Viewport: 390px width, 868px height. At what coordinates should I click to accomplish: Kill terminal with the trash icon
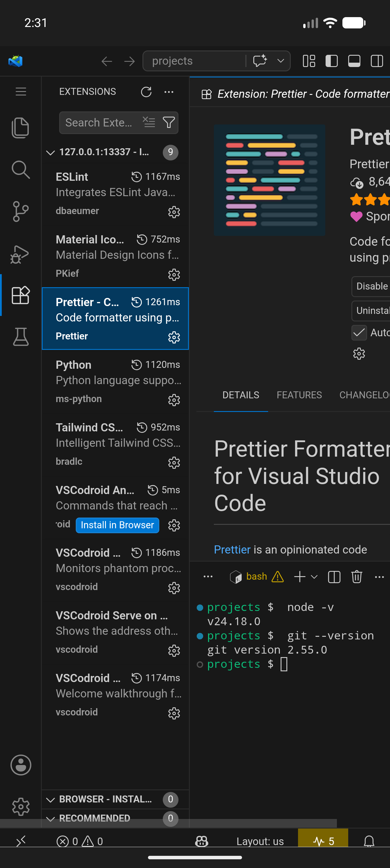pos(356,576)
